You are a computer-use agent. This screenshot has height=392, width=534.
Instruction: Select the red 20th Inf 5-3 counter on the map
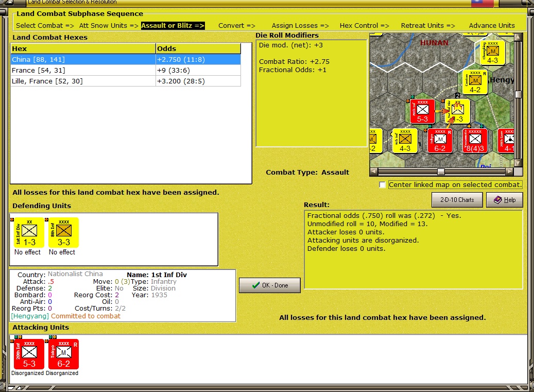[x=422, y=111]
